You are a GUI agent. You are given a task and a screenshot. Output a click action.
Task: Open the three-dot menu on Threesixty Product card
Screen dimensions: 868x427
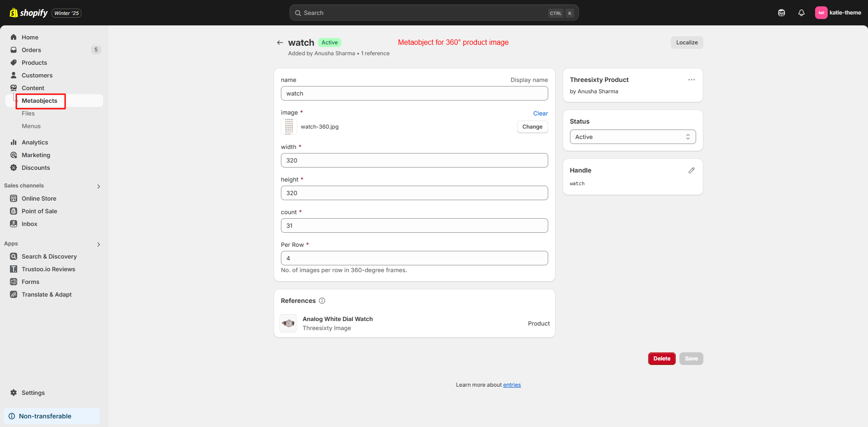click(x=691, y=80)
